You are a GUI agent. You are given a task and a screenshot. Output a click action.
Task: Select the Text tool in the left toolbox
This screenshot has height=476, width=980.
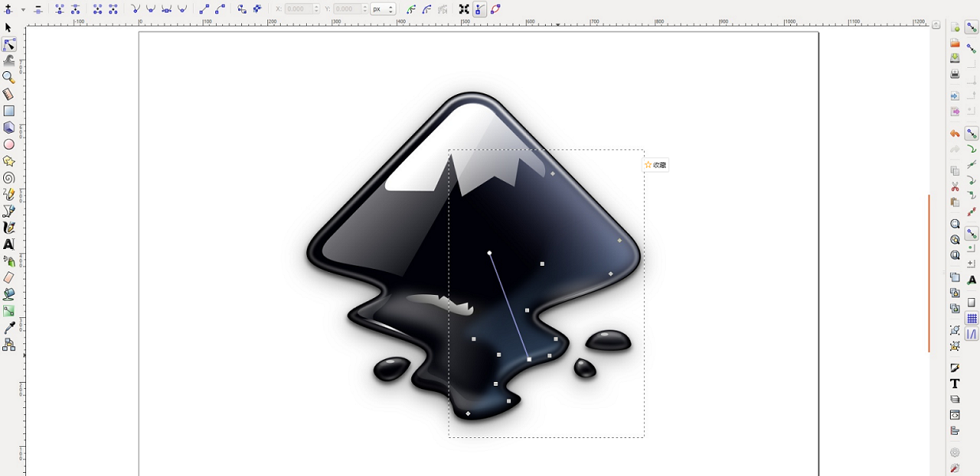point(9,244)
